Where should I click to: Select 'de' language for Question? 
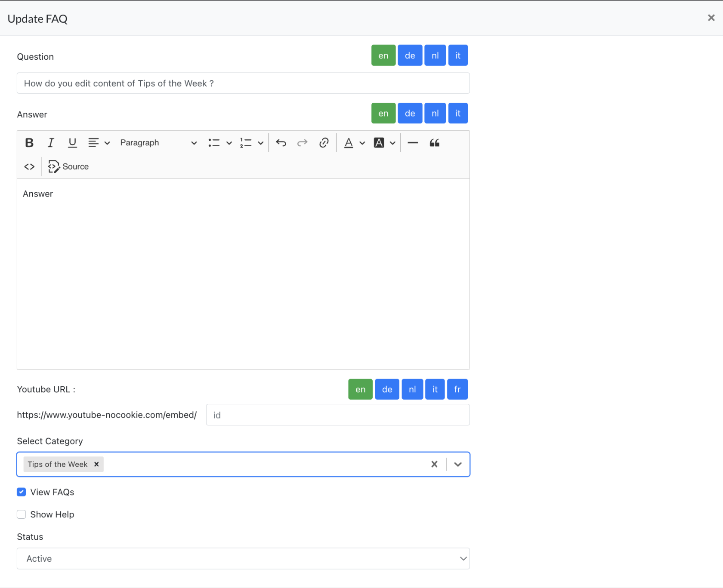pos(410,55)
